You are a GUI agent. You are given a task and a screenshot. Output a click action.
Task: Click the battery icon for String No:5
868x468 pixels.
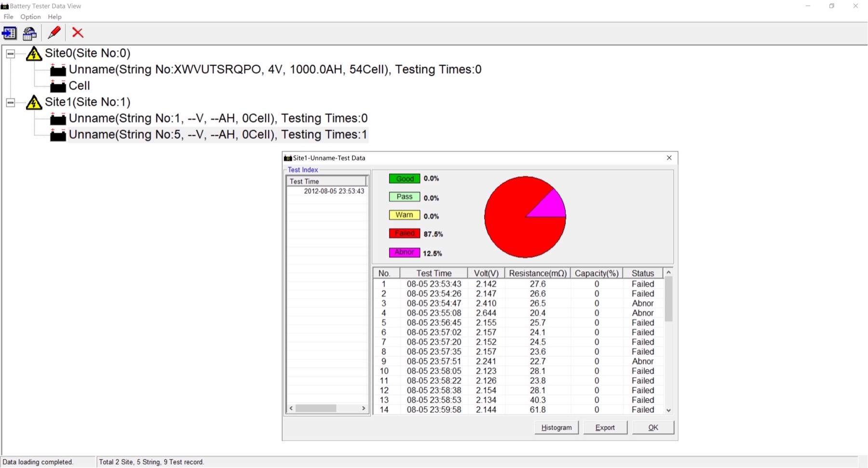click(57, 135)
